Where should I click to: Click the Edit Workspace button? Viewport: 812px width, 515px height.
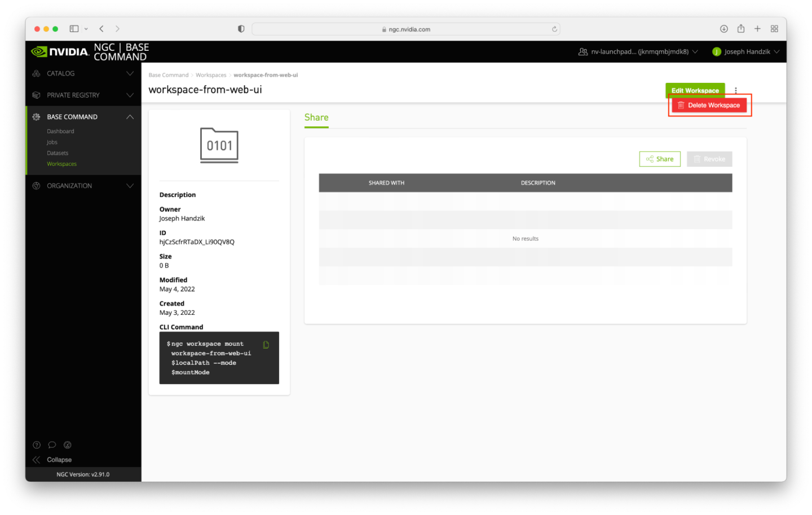pos(695,90)
